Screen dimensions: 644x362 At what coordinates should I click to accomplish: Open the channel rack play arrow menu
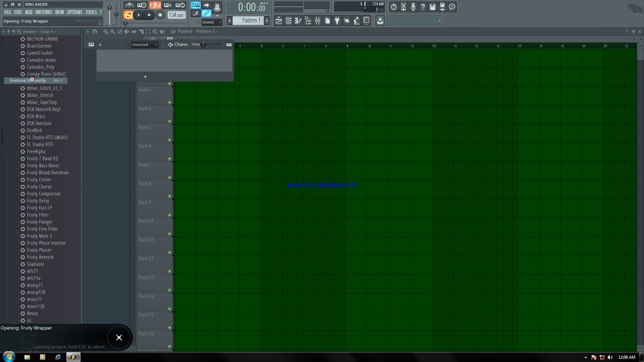pos(100,44)
